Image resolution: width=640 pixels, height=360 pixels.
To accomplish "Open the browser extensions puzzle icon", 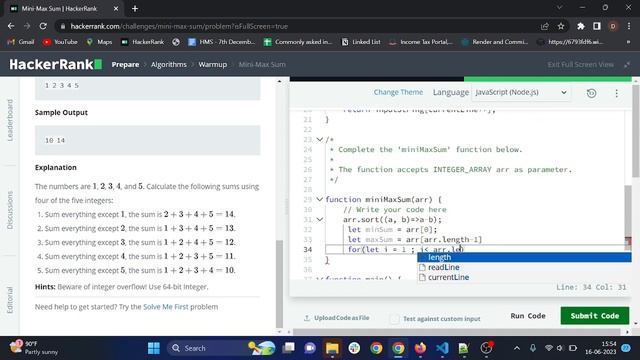I will click(x=580, y=26).
